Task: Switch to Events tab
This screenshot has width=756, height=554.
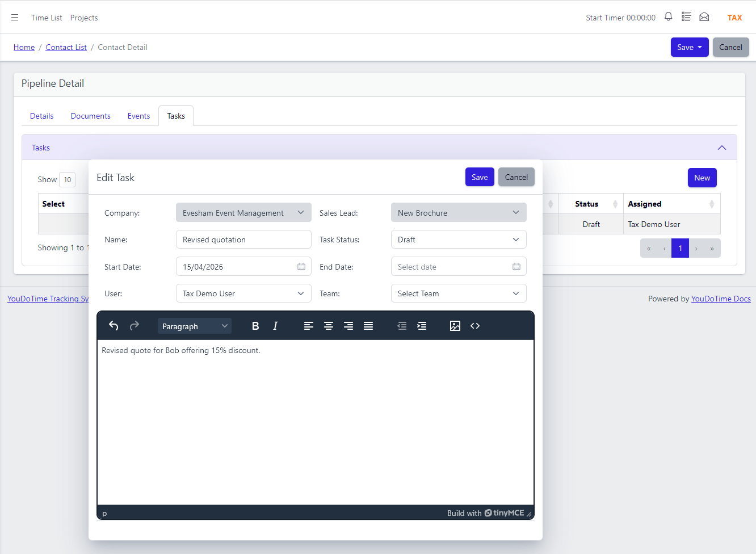Action: coord(138,116)
